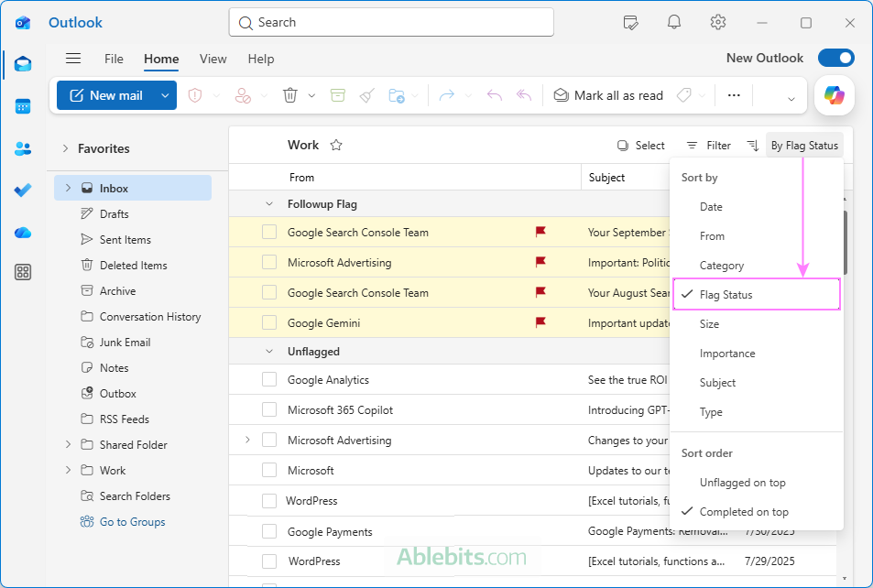Click the By Flag Status sort button
This screenshot has height=588, width=873.
click(x=804, y=146)
